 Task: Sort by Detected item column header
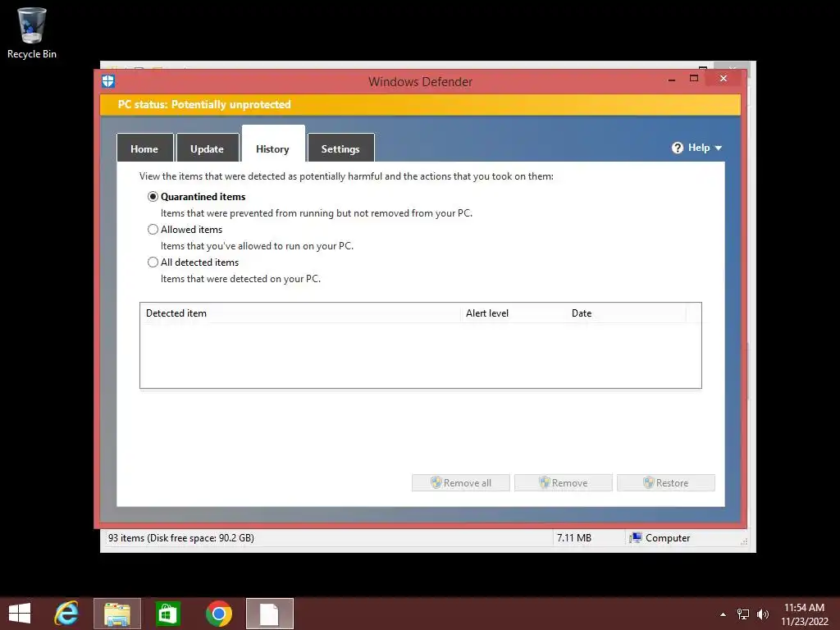pos(300,313)
